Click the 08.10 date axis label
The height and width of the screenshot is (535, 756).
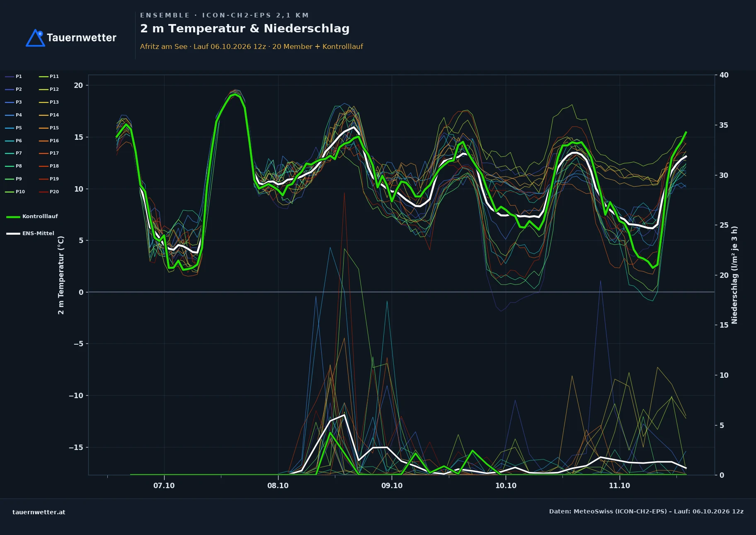pos(278,486)
